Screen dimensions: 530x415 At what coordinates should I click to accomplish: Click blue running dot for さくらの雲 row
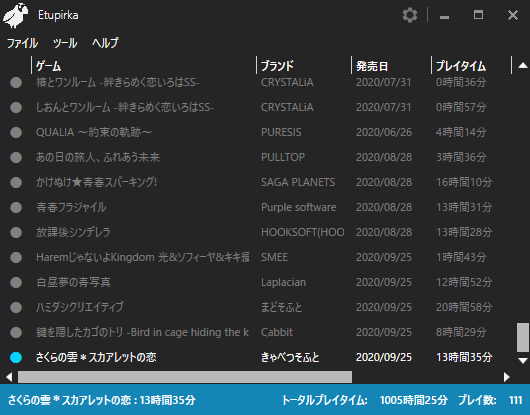16,358
